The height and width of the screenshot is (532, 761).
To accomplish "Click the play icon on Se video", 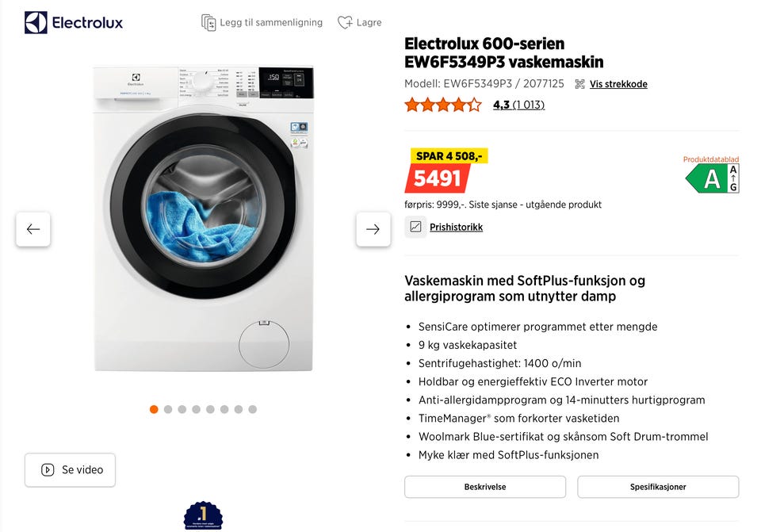I will coord(48,469).
